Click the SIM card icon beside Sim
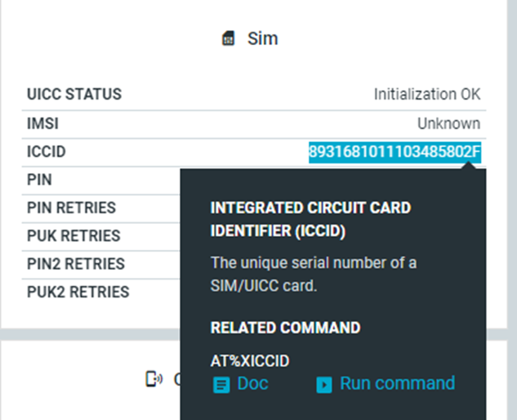Image resolution: width=517 pixels, height=420 pixels. 228,38
